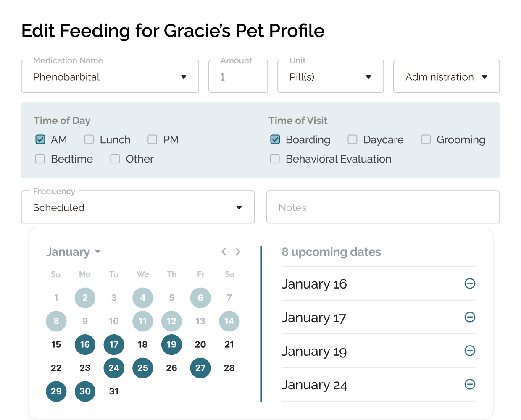Pick January 31 in the calendar
Screen dimensions: 521x420
click(114, 391)
